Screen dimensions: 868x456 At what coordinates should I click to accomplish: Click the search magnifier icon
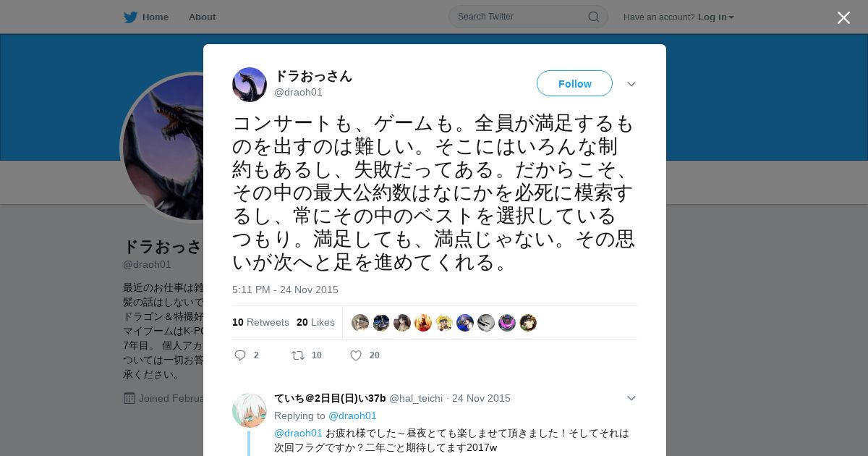click(593, 17)
